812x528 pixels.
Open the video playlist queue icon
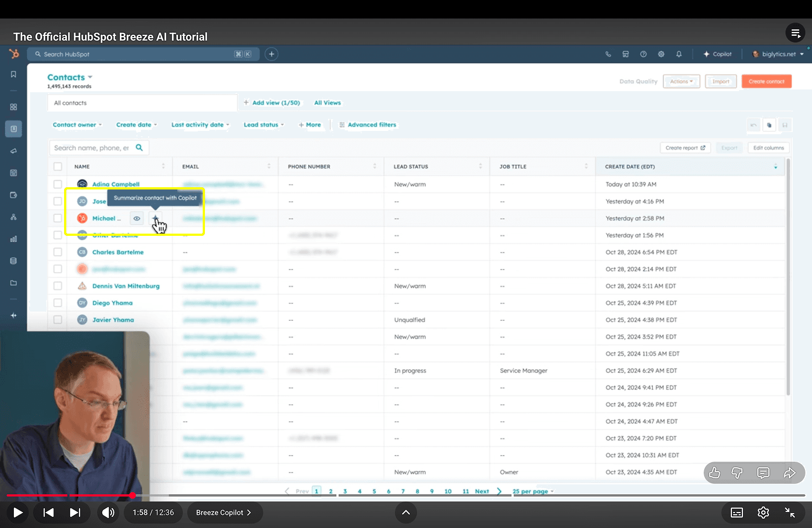[795, 33]
